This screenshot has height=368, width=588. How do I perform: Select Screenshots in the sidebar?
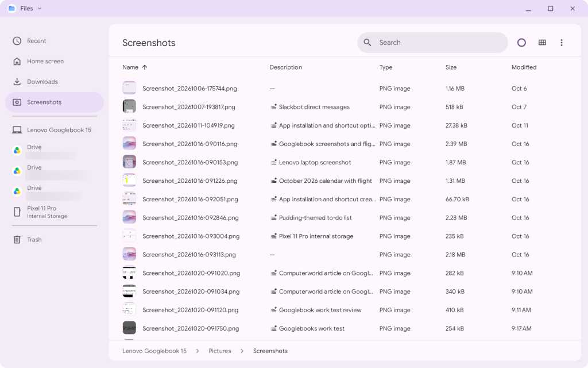[x=55, y=102]
